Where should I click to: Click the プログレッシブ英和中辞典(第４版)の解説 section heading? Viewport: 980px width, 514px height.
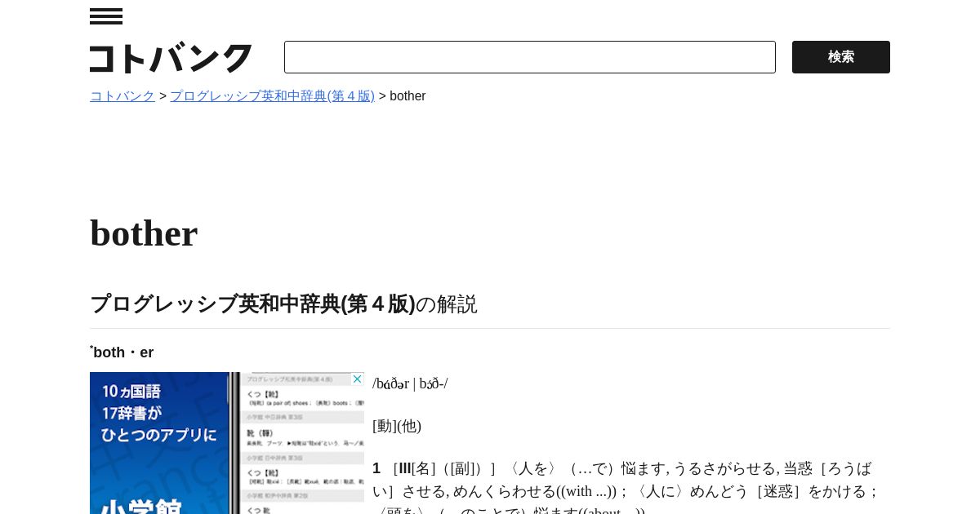(283, 304)
